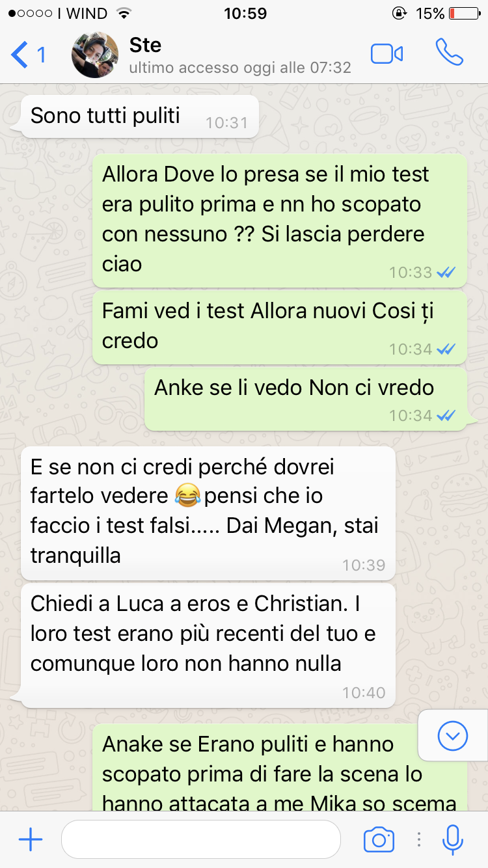This screenshot has height=868, width=488.
Task: Go back to the chats list
Action: point(28,55)
